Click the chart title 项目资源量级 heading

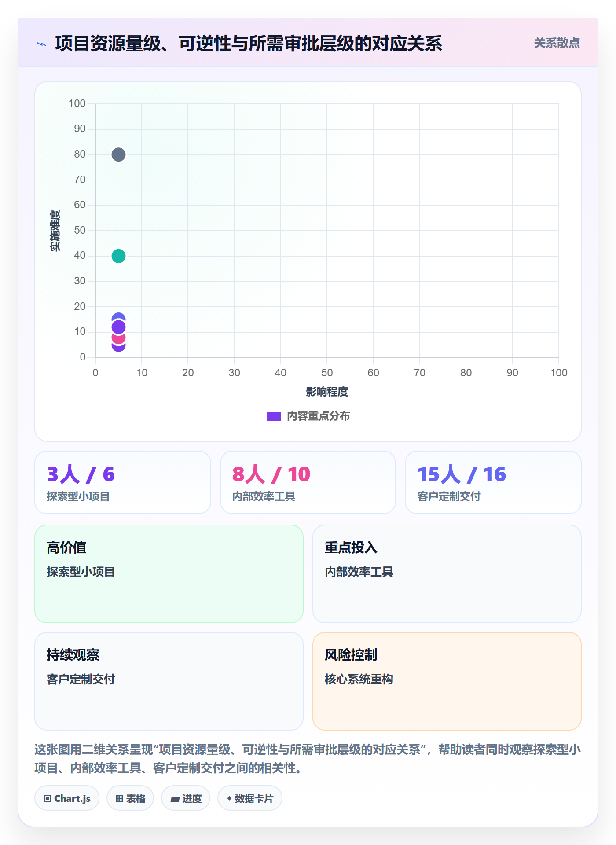(249, 44)
